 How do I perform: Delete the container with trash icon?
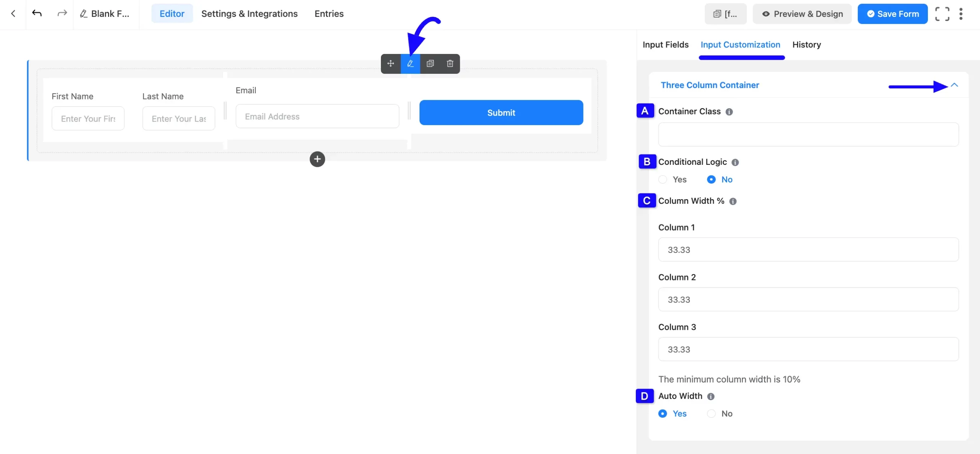[450, 63]
